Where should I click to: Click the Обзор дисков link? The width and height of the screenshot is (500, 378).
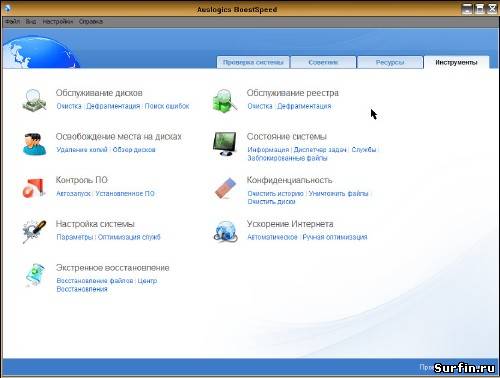134,150
